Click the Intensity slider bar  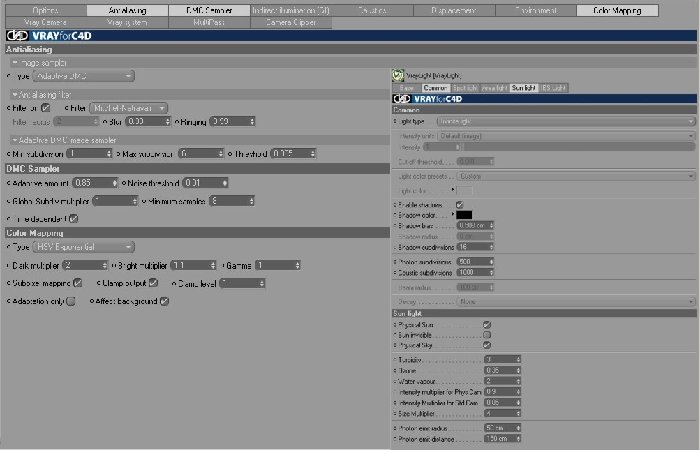[579, 146]
